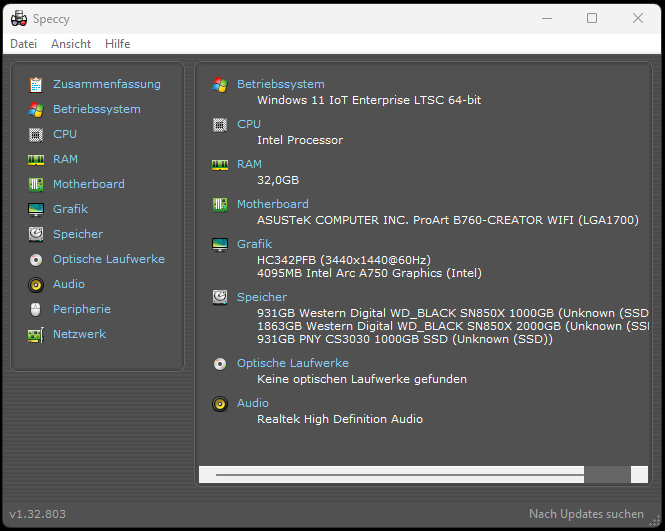Click the Betriebssystem heading link in summary

pyautogui.click(x=281, y=84)
